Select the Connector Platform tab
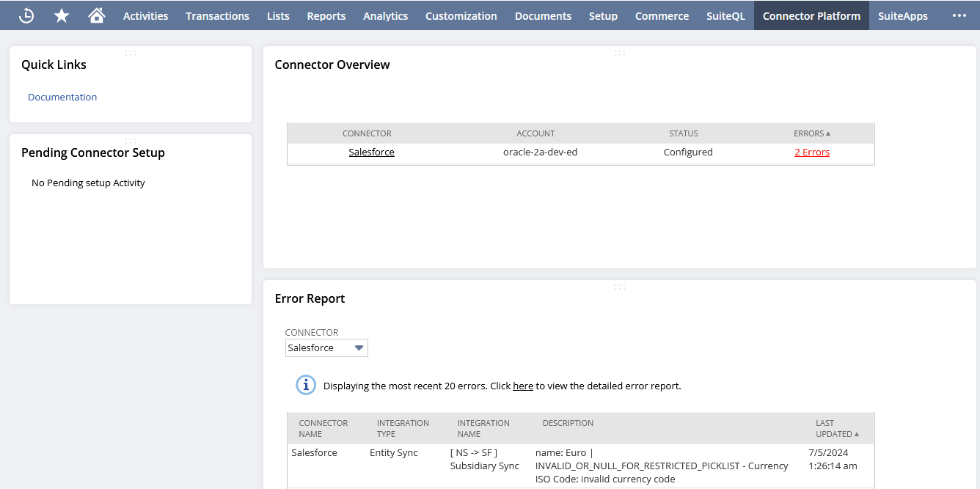Viewport: 980px width, 489px height. (x=811, y=15)
